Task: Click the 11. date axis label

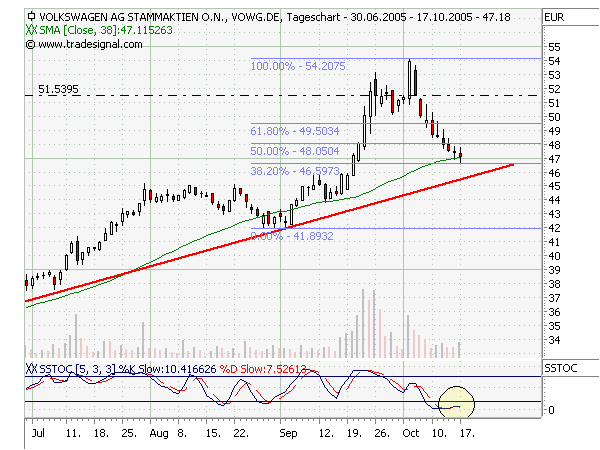Action: tap(73, 434)
